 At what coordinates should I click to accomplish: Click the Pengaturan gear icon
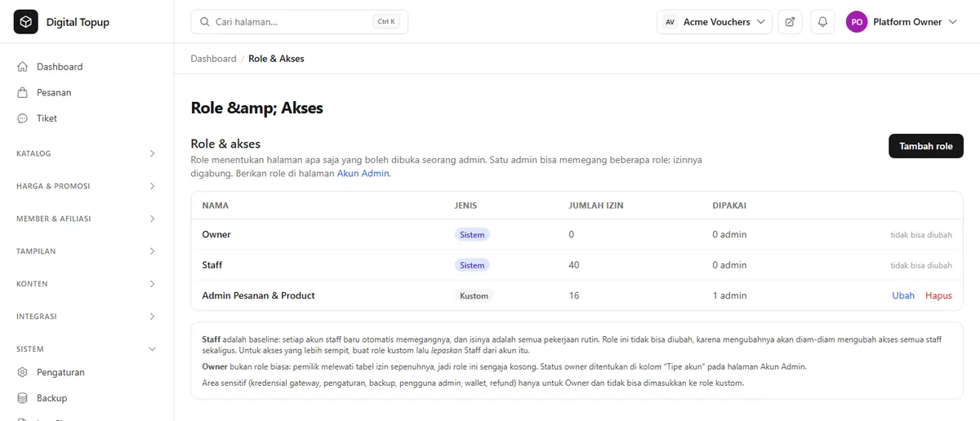click(23, 373)
